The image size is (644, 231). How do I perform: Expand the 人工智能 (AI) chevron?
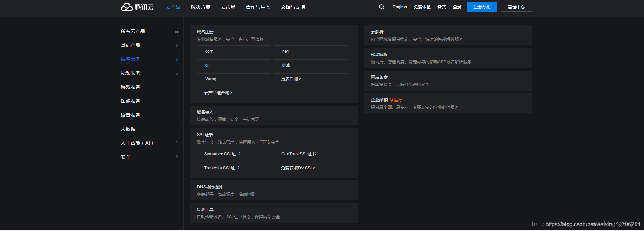pyautogui.click(x=177, y=143)
